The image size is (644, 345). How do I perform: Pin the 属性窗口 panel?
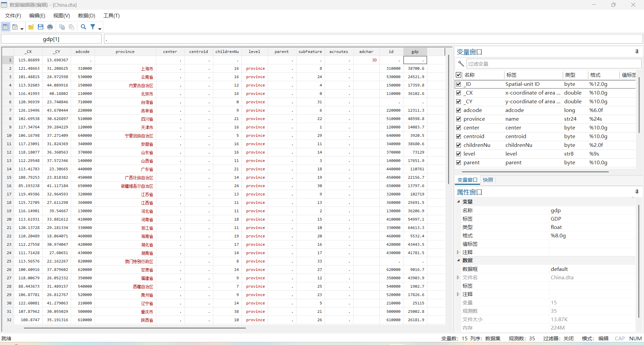point(637,192)
